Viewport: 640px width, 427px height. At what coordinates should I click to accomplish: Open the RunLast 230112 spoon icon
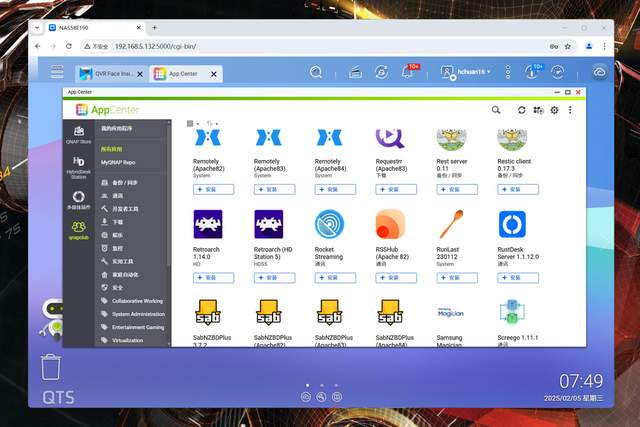[x=451, y=224]
